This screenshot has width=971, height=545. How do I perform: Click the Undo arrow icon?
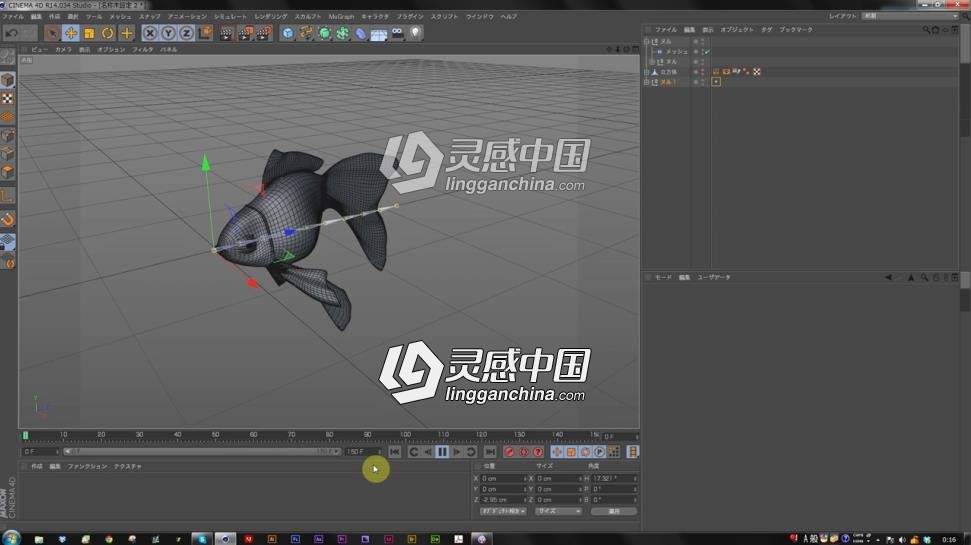tap(12, 33)
